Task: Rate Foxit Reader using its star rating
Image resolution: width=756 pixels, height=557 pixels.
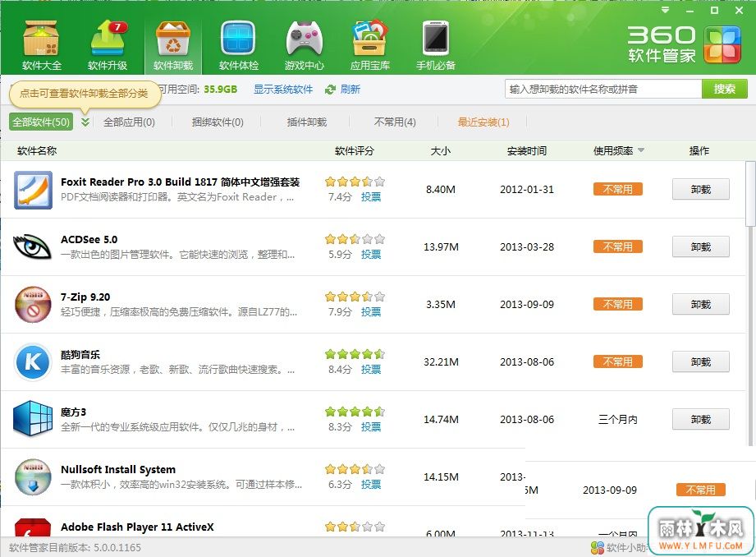Action: tap(355, 182)
